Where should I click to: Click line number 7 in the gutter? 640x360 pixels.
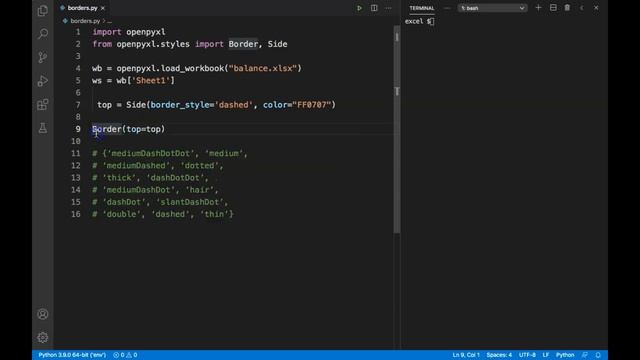(78, 105)
